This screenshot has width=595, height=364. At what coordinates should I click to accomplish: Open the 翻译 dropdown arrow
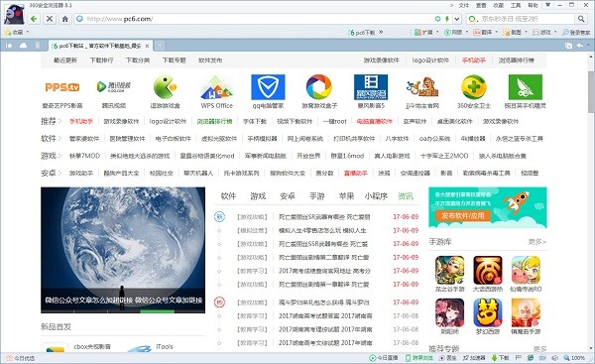click(x=496, y=33)
